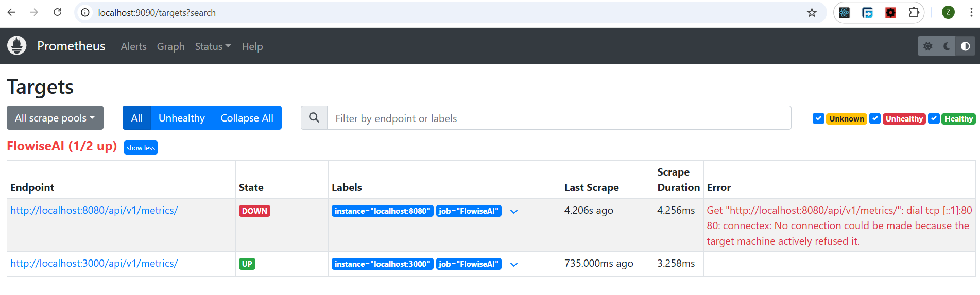Expand labels for the localhost:3000 target
980x295 pixels.
[x=514, y=264]
